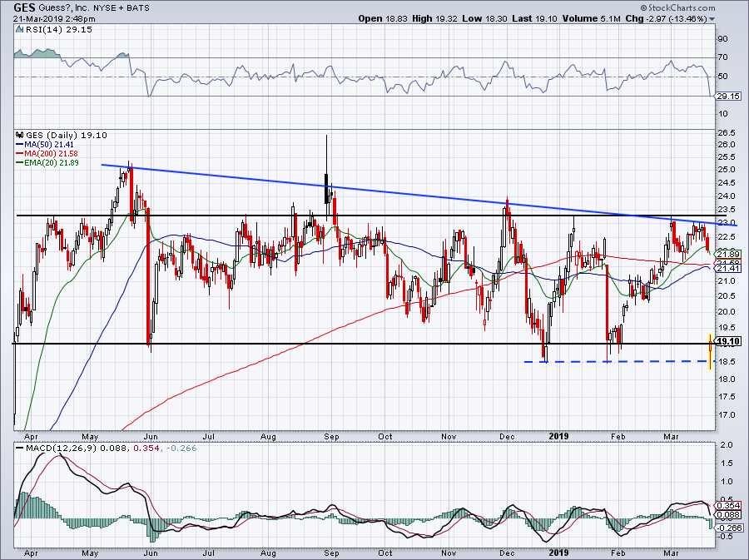Click the 1.5 label on MACD axis
Screen dimensions: 749x560
click(726, 463)
